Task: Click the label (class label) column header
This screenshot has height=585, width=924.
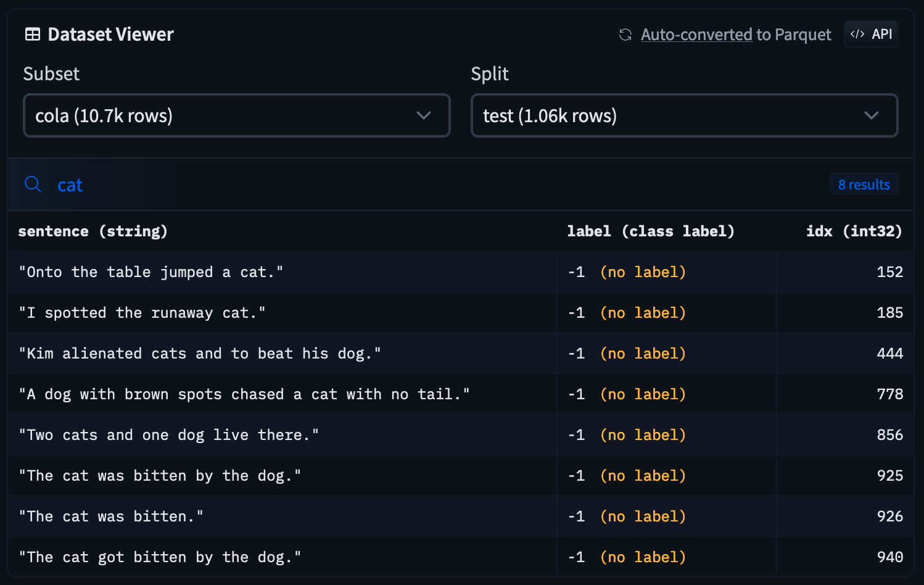Action: 650,231
